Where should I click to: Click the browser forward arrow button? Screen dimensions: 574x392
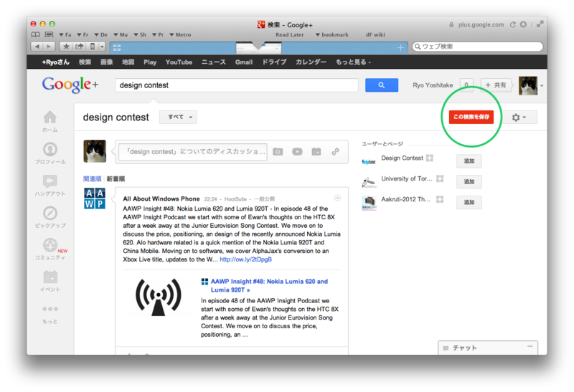pos(49,47)
